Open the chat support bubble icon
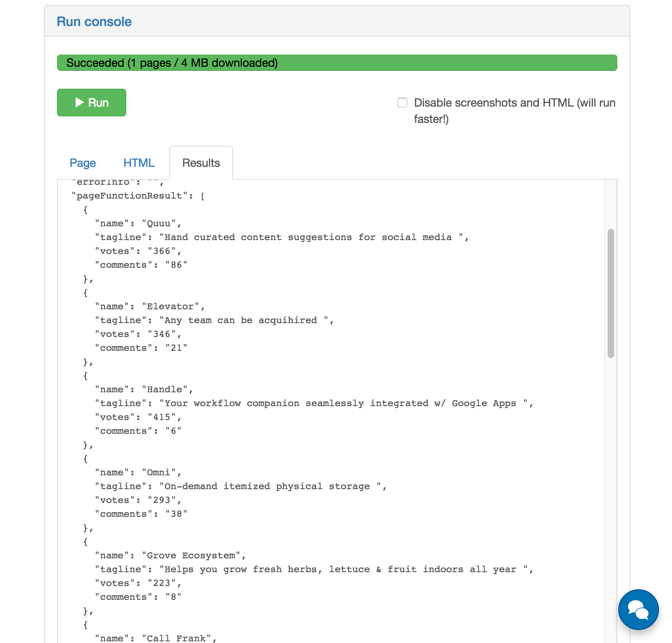 point(638,609)
